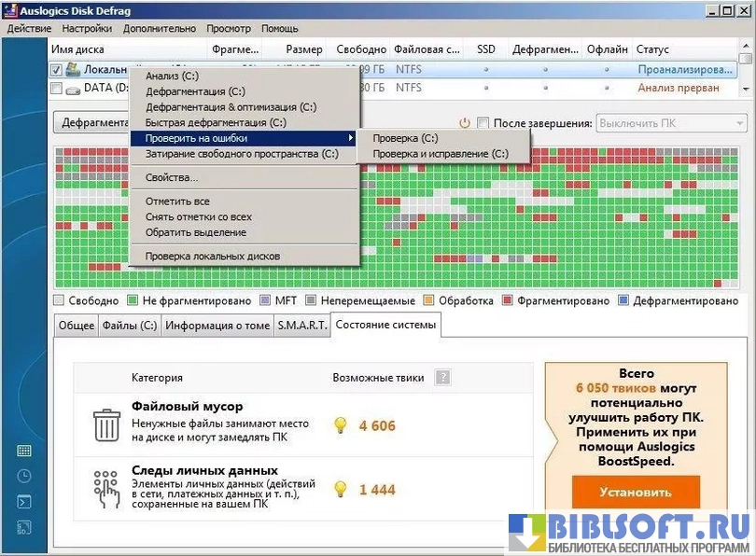Screen dimensions: 756x556
Task: Open the disk map grid view in sidebar
Action: pos(24,450)
